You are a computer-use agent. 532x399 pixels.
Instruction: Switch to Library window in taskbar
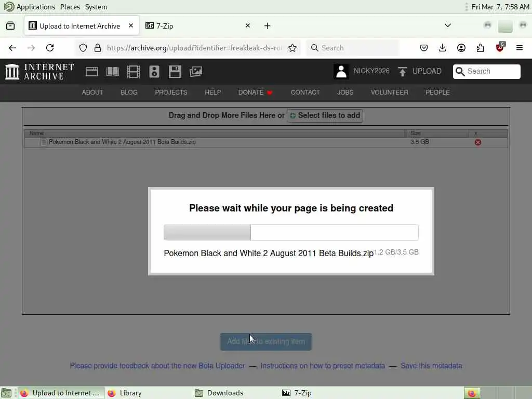click(x=148, y=393)
